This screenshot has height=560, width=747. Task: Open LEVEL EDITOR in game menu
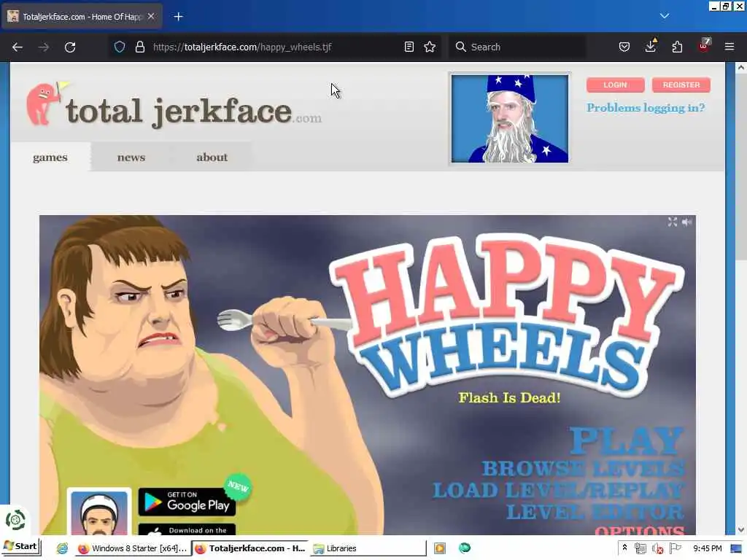click(595, 512)
